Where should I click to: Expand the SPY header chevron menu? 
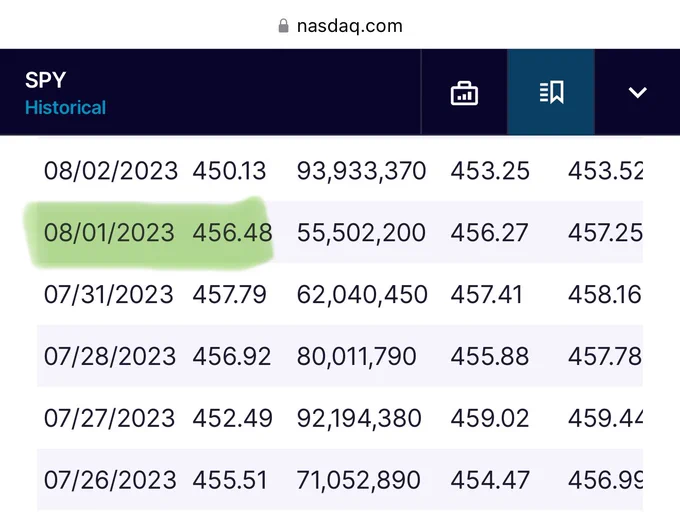[x=637, y=92]
